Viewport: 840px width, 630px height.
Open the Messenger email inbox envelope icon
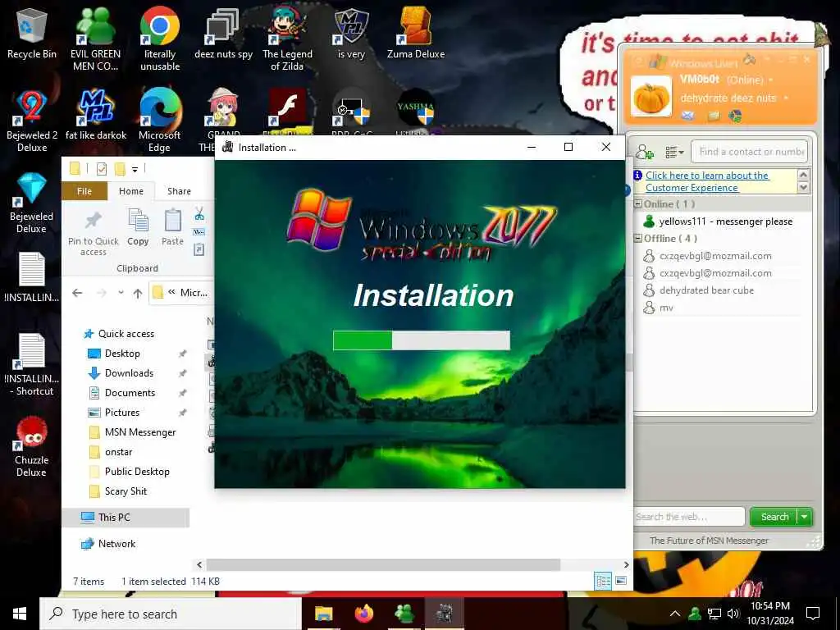point(688,115)
